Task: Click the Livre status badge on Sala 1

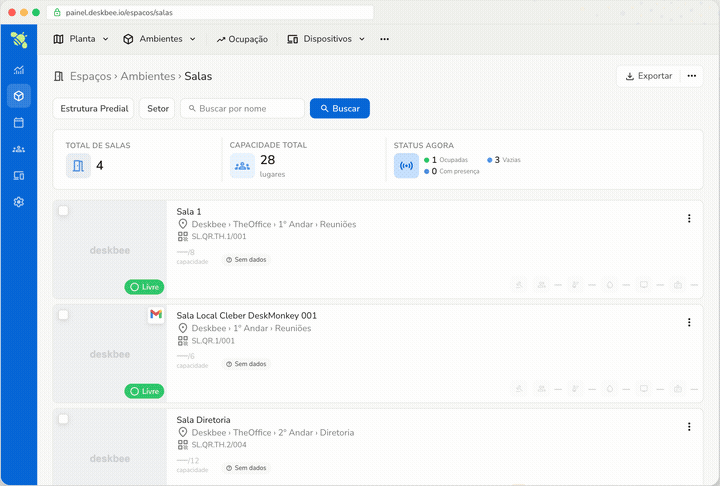Action: tap(144, 287)
